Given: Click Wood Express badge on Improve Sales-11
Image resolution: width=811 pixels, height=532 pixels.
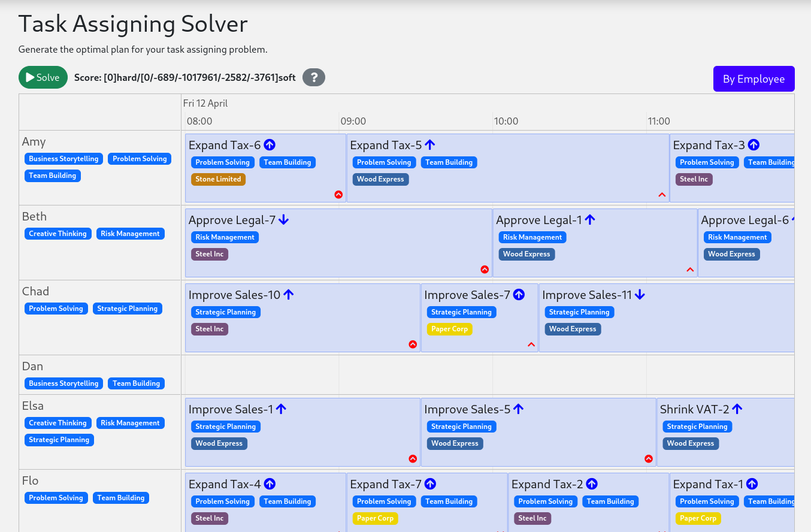Looking at the screenshot, I should click(x=573, y=329).
